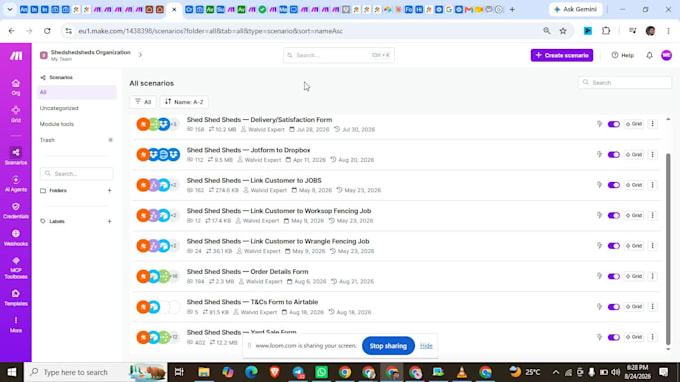Toggle Jotform to Dropbox scenario switch
This screenshot has height=382, width=680.
pyautogui.click(x=614, y=154)
